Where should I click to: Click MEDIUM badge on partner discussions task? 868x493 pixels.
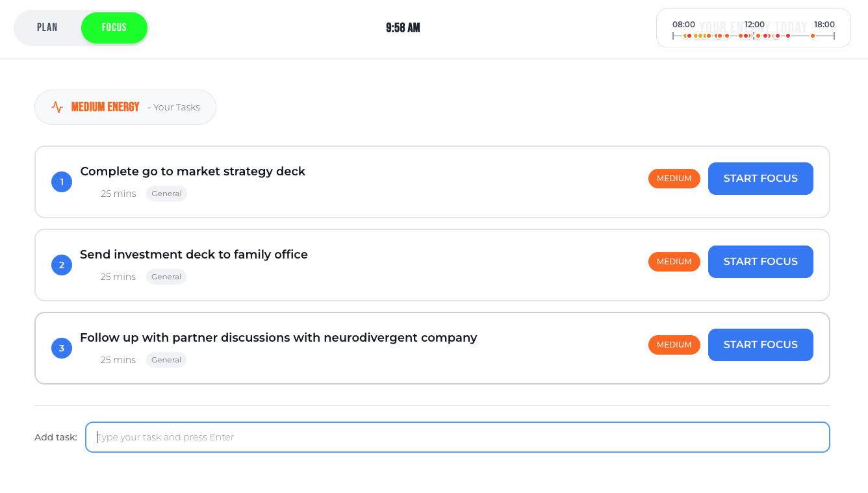click(x=674, y=345)
